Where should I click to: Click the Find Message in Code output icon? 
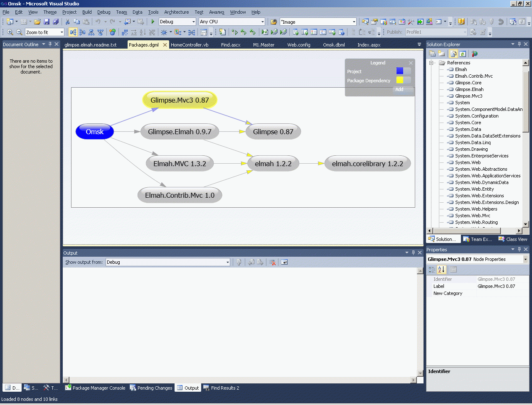(x=239, y=262)
